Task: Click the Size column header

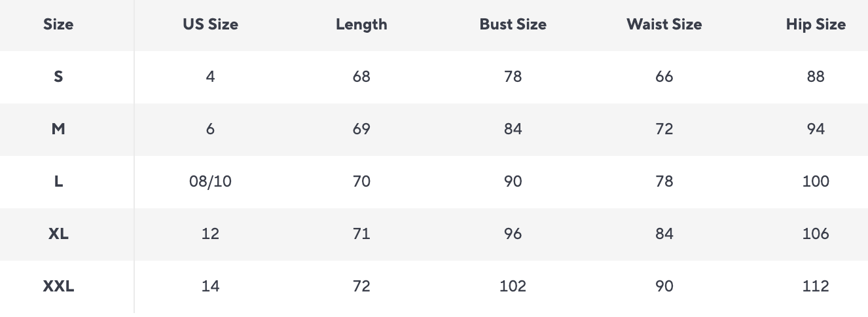Action: point(58,25)
